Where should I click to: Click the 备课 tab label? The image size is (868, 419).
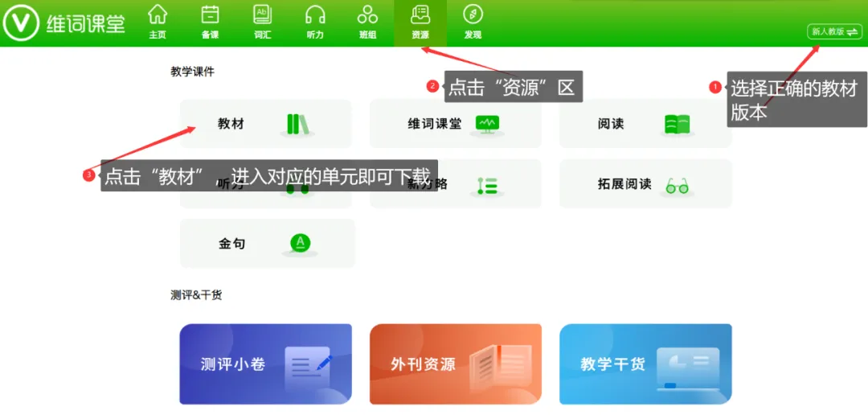(210, 35)
